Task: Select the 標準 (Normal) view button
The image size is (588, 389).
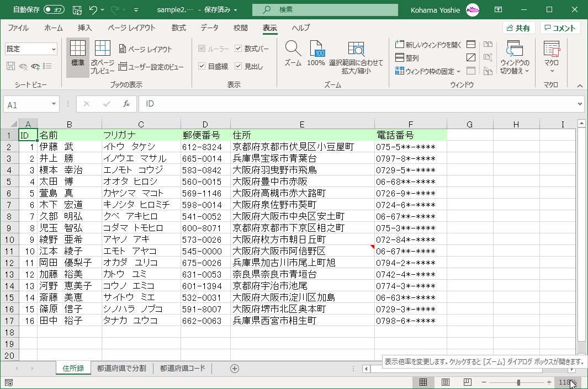Action: pos(78,58)
